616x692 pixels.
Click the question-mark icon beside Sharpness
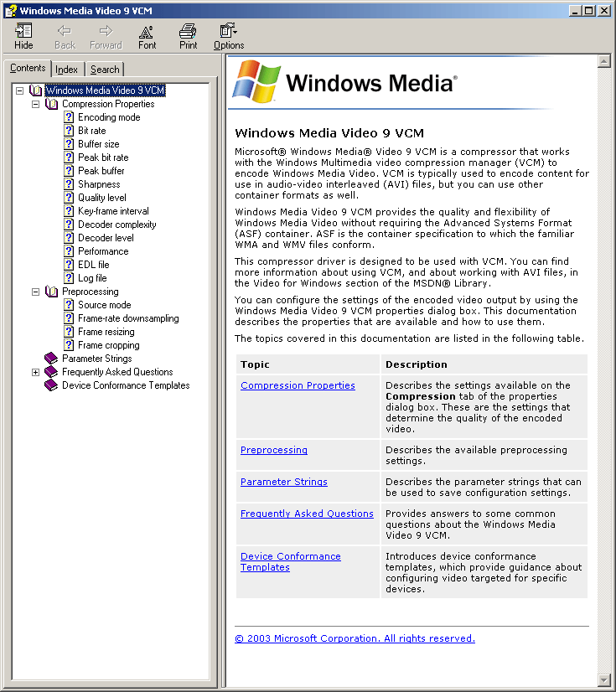click(69, 184)
